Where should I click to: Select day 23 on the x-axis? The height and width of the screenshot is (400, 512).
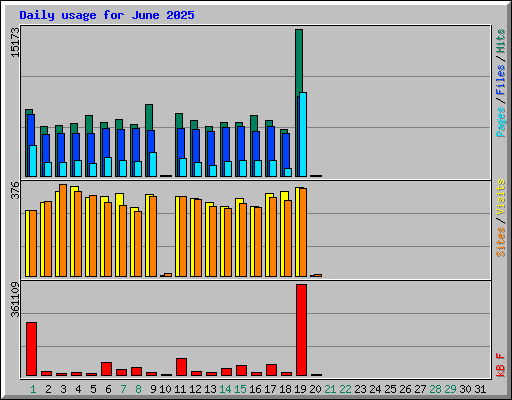click(x=360, y=389)
